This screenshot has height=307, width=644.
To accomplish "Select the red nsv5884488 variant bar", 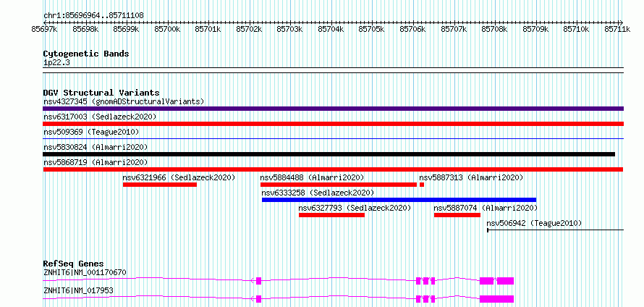I will click(x=339, y=185).
